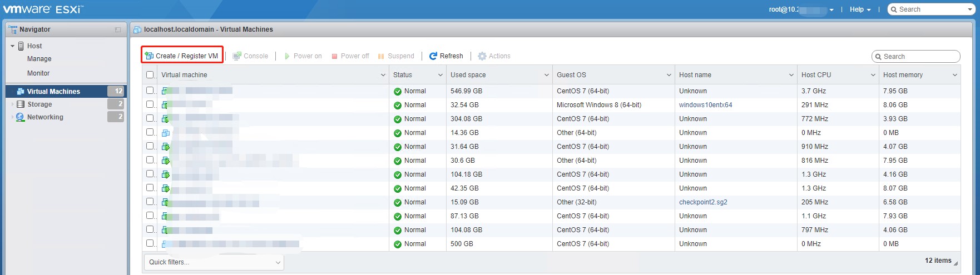Viewport: 980px width, 275px height.
Task: Click the Power off stop icon
Action: tap(335, 56)
